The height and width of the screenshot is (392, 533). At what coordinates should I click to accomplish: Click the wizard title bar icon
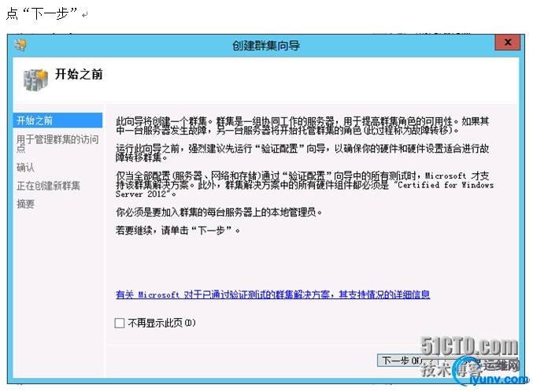(20, 45)
